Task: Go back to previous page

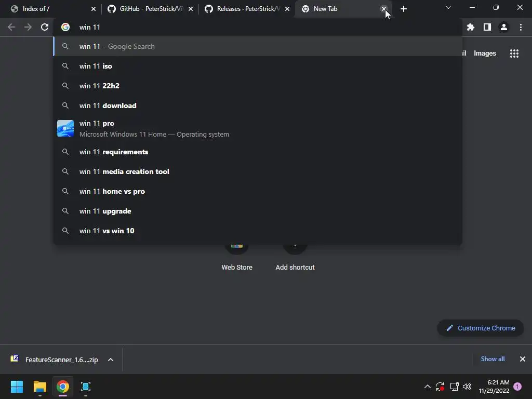Action: click(11, 27)
